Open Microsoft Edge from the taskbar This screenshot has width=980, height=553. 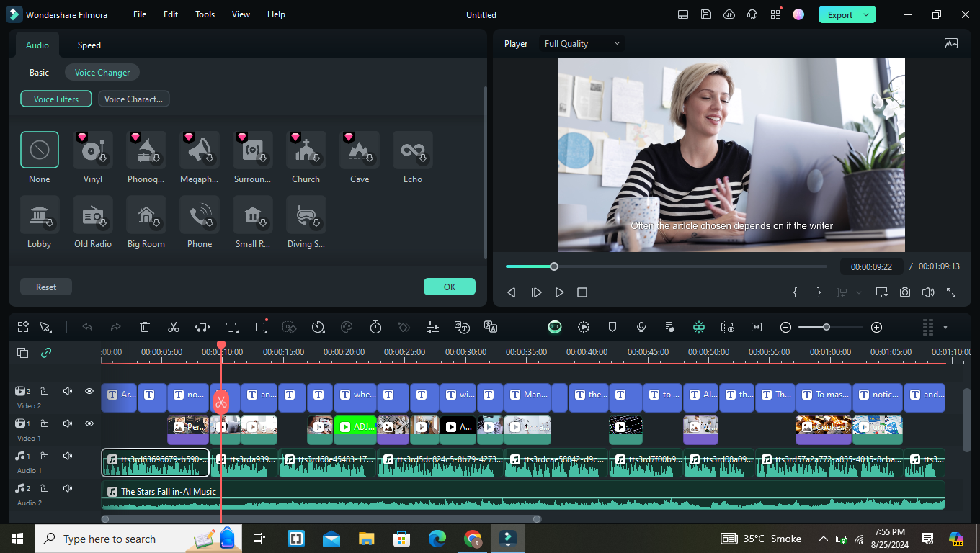click(437, 539)
